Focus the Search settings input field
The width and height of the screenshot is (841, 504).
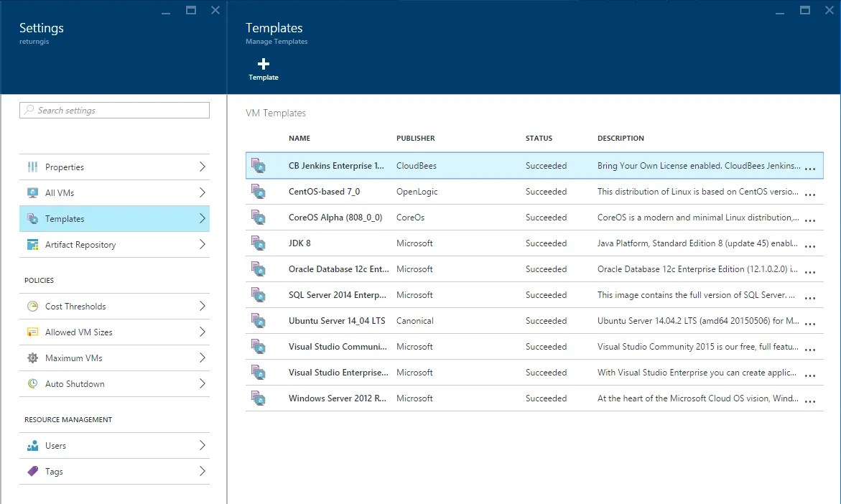[114, 110]
